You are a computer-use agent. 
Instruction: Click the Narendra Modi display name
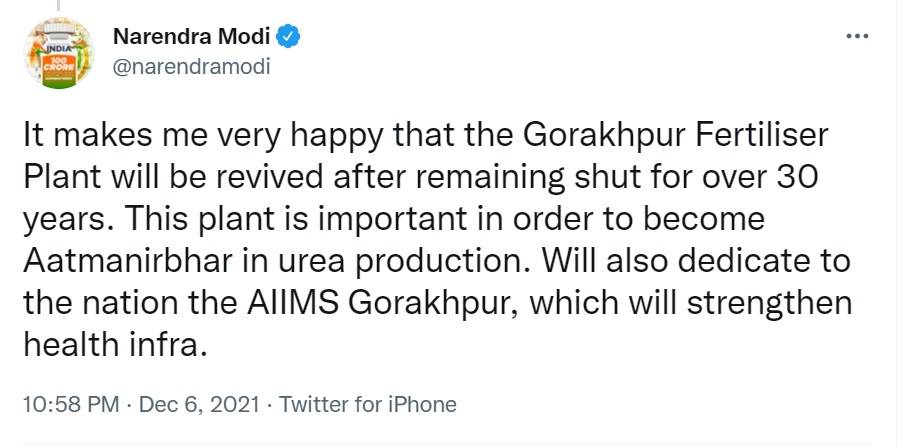click(193, 37)
